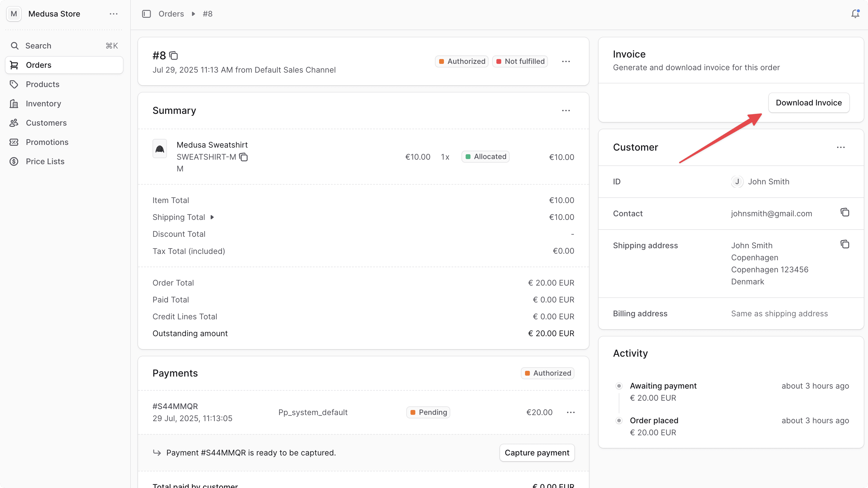
Task: Copy the SWEATSHIRT-M SKU
Action: tap(244, 157)
